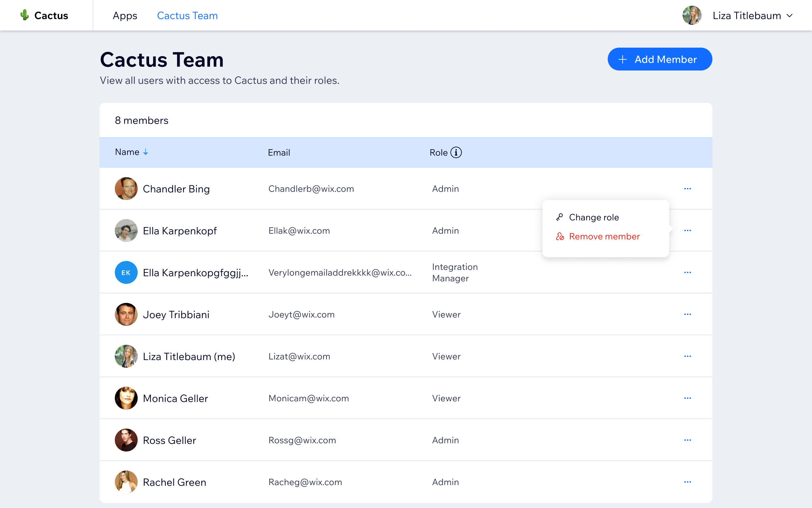Click the name Chandler Bing
The width and height of the screenshot is (812, 508).
pos(176,189)
